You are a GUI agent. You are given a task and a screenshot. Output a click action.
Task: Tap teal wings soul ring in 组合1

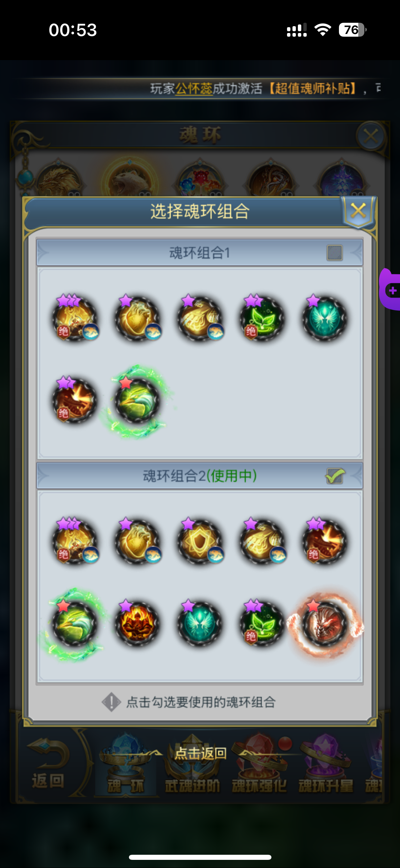324,319
